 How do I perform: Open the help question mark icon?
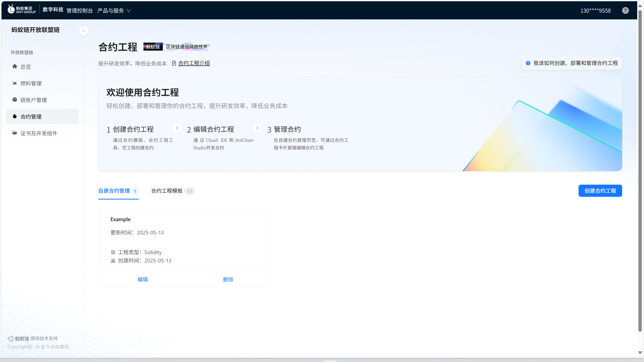(x=625, y=11)
